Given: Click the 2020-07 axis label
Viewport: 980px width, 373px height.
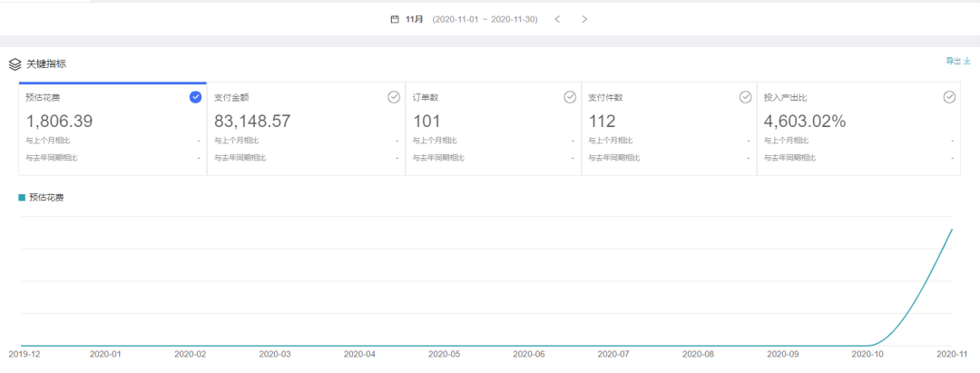Looking at the screenshot, I should 613,354.
